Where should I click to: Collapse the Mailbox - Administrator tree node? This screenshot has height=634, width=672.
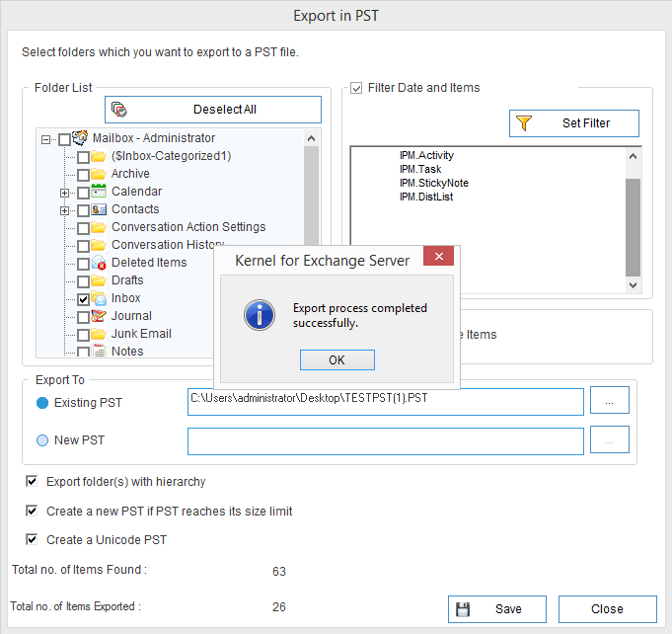tap(45, 140)
